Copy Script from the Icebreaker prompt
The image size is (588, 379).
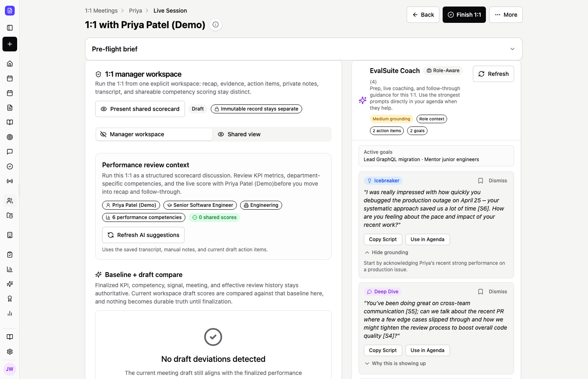(383, 239)
